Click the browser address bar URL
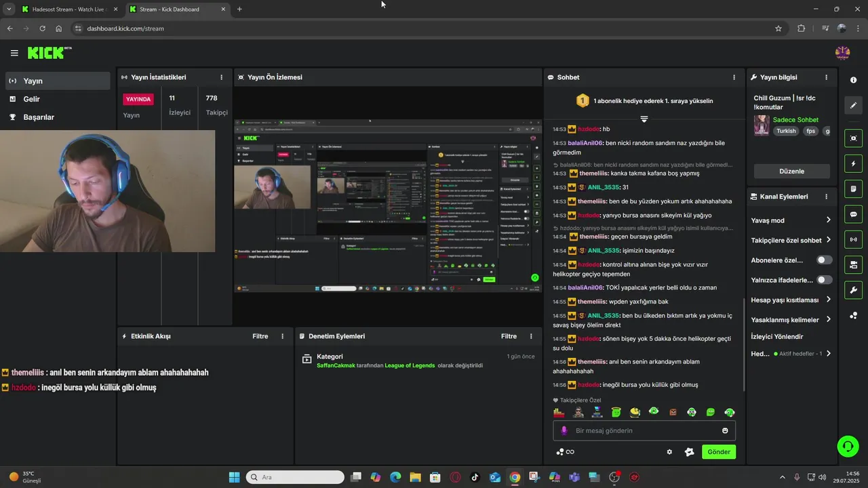The width and height of the screenshot is (868, 488). tap(125, 28)
